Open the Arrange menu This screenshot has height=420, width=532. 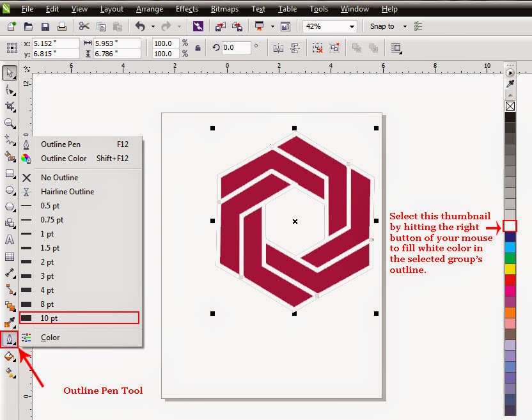[149, 8]
